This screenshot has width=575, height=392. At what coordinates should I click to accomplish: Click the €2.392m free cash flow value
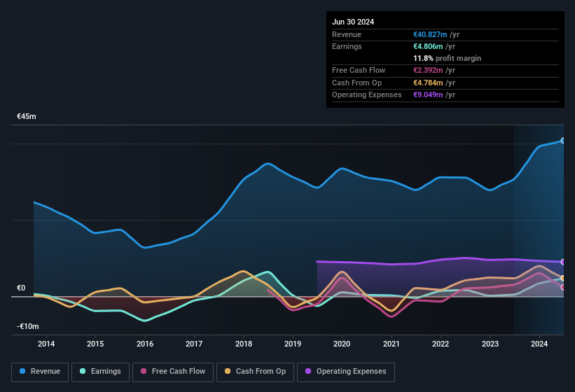point(428,70)
